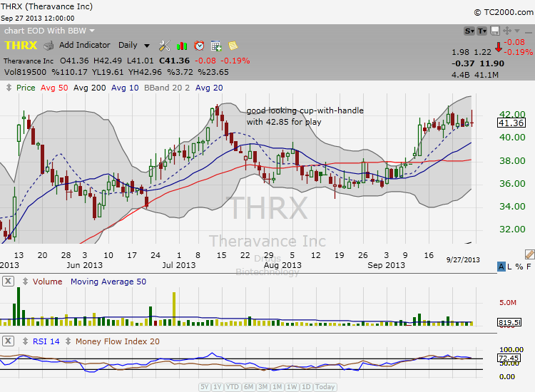Click resize arrows beside Price legend
535x392 pixels.
click(x=9, y=88)
